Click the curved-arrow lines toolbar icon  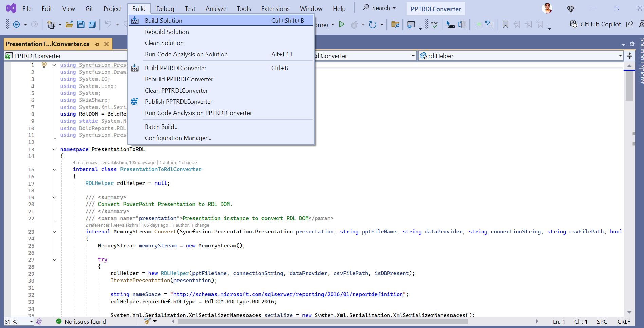(490, 24)
